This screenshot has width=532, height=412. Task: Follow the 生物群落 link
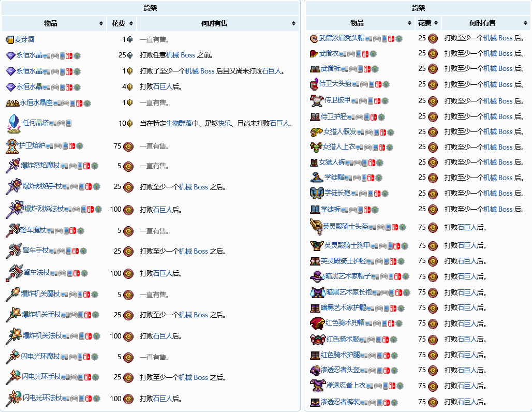[x=179, y=123]
